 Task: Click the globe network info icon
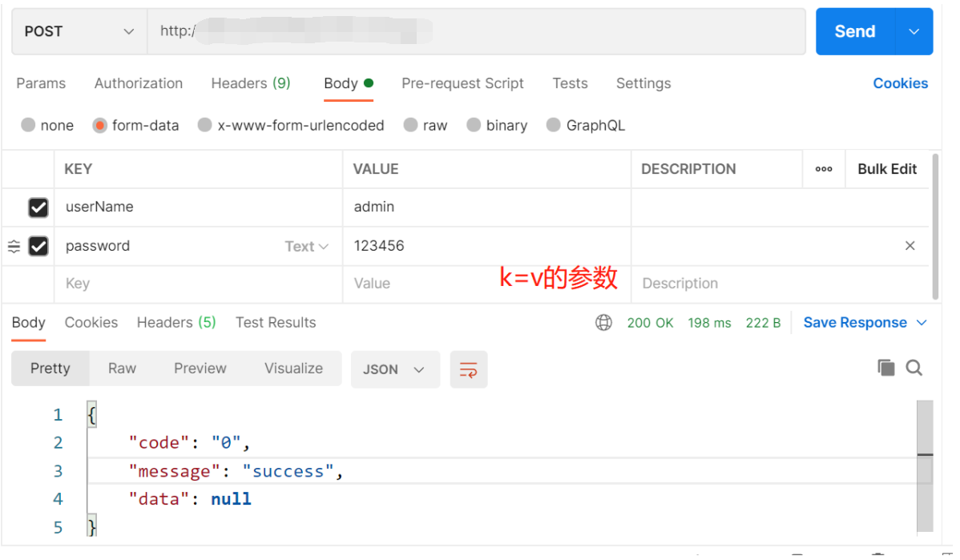click(x=603, y=323)
